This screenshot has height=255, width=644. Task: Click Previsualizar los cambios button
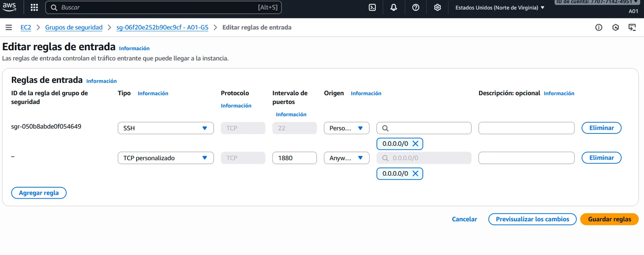pyautogui.click(x=532, y=219)
